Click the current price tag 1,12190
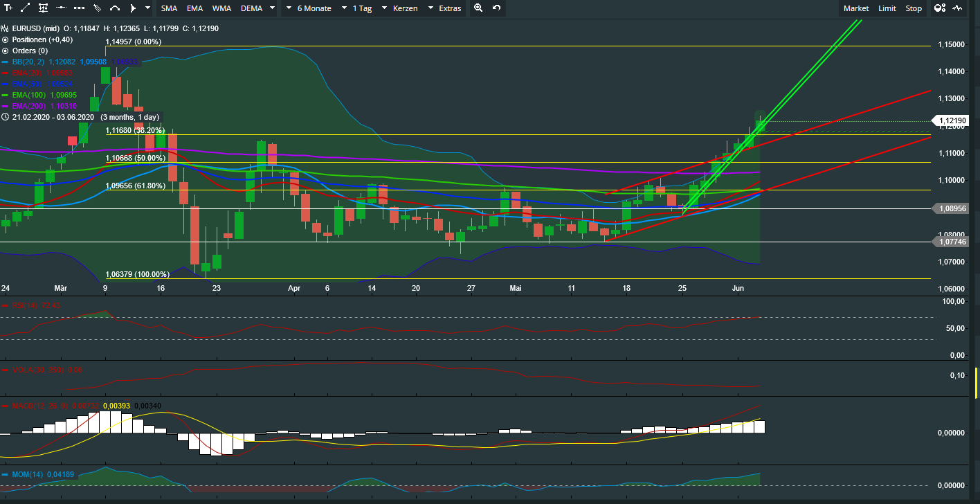 tap(952, 120)
